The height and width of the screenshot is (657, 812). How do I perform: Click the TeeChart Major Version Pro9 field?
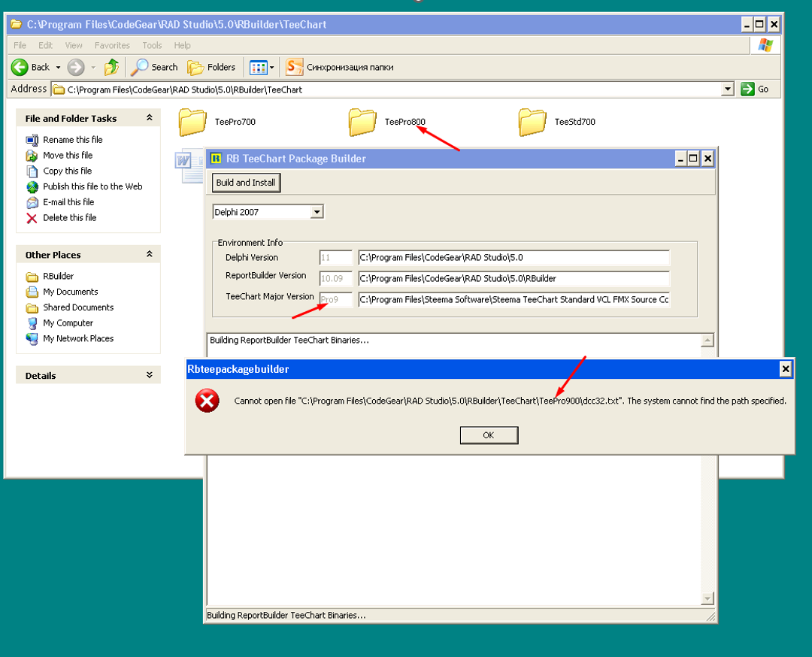335,300
